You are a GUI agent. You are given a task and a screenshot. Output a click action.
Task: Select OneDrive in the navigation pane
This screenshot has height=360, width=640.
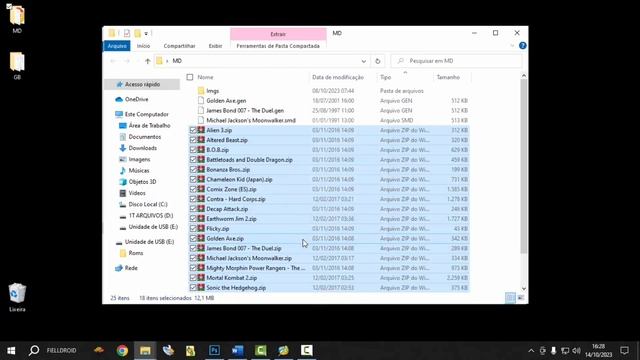[136, 99]
